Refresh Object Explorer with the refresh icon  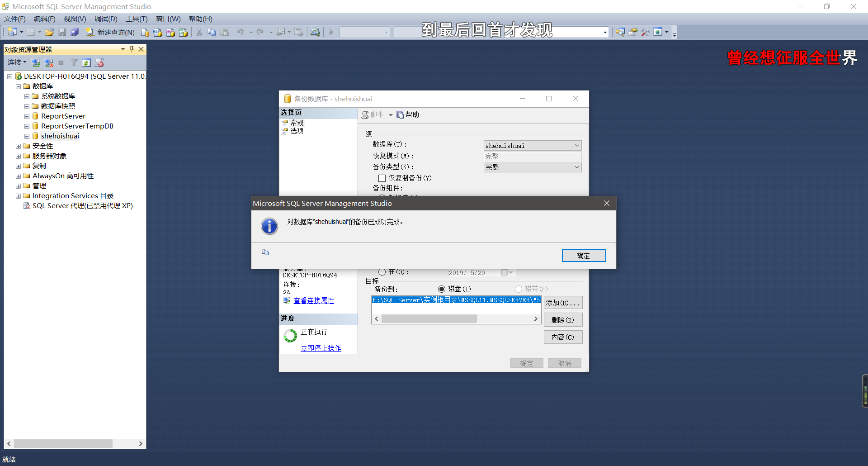(x=86, y=62)
